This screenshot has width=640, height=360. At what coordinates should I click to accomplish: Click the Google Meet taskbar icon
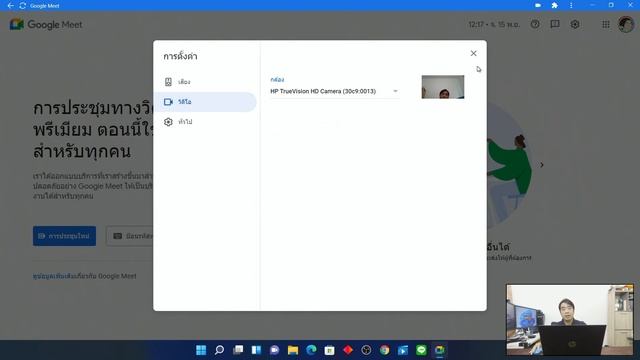tap(440, 350)
